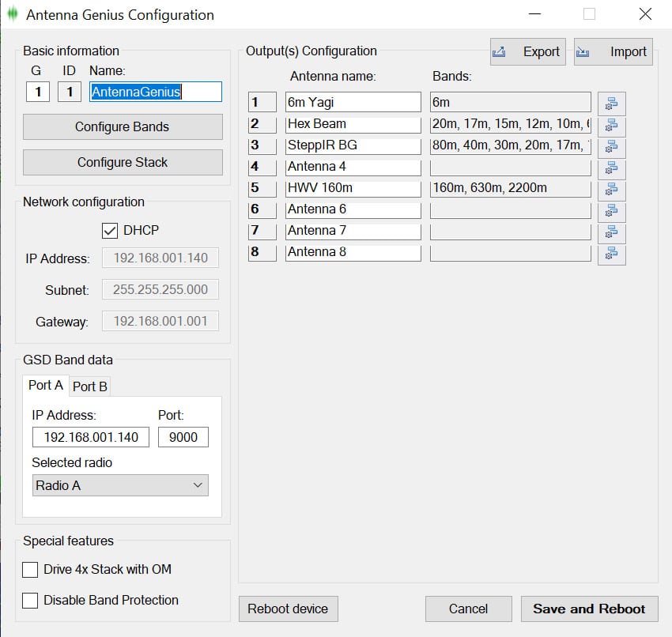The width and height of the screenshot is (672, 637).
Task: Tick Disable Band Protection checkbox
Action: click(x=31, y=601)
